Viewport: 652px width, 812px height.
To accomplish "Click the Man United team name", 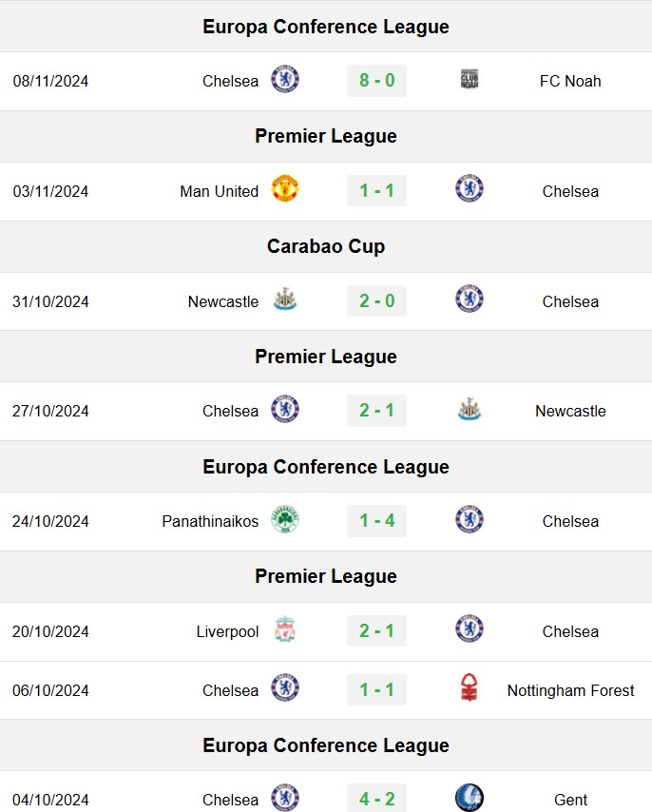I will tap(219, 192).
